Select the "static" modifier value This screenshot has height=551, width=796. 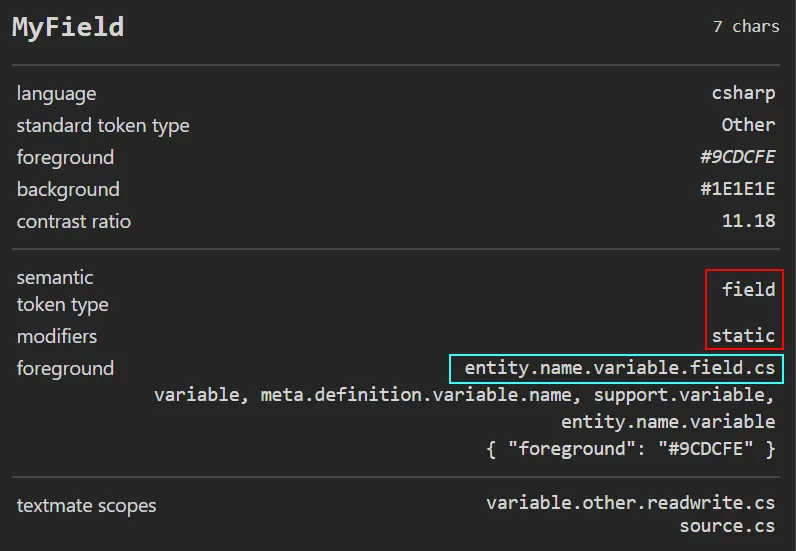click(x=743, y=335)
